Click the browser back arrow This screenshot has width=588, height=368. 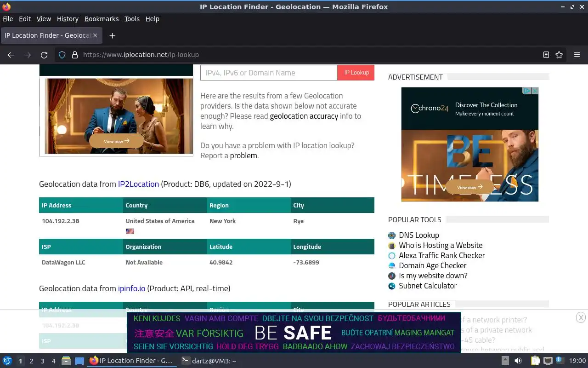coord(11,55)
